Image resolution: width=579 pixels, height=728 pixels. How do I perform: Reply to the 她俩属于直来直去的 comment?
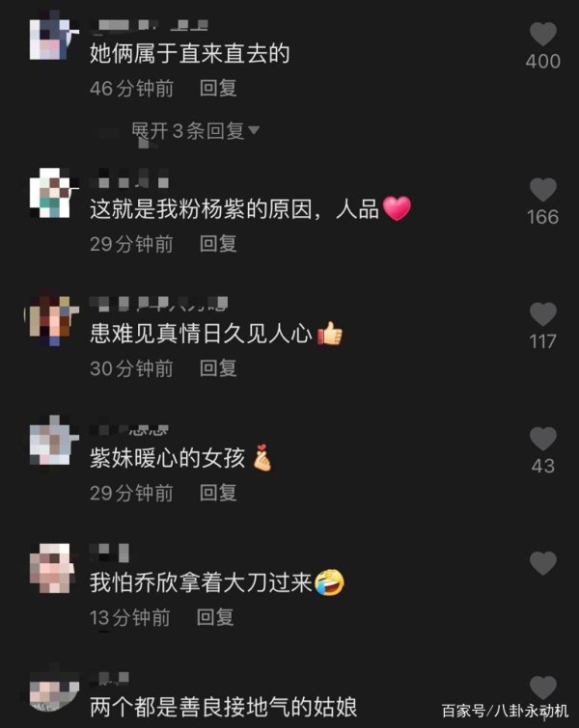(218, 88)
